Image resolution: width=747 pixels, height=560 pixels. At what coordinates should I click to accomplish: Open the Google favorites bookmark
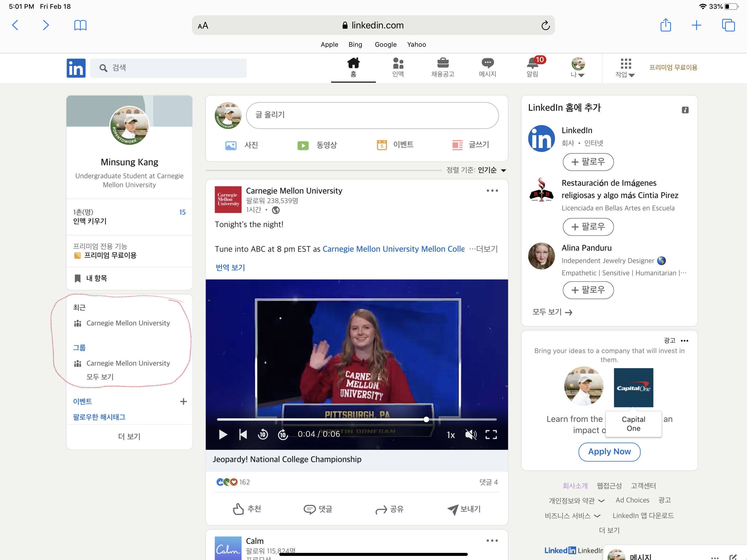(386, 45)
